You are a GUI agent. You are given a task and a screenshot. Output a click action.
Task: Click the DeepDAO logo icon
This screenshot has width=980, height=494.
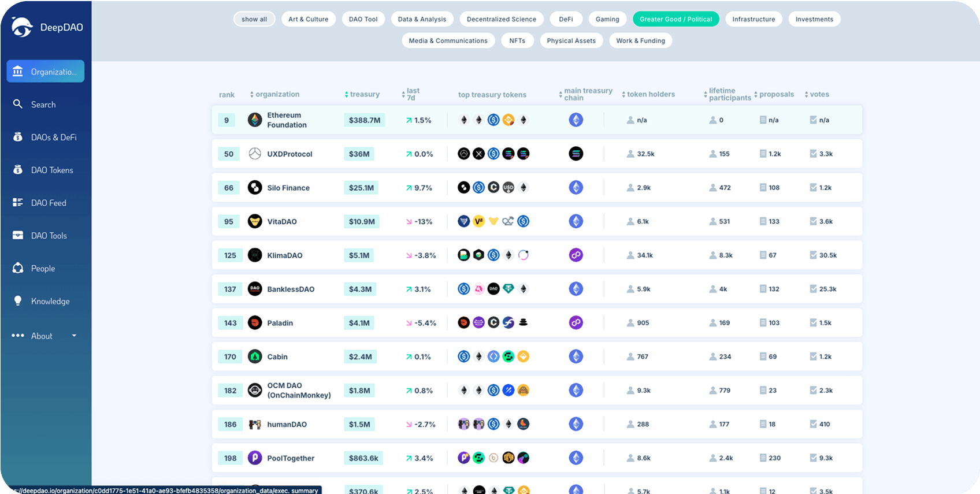point(23,27)
